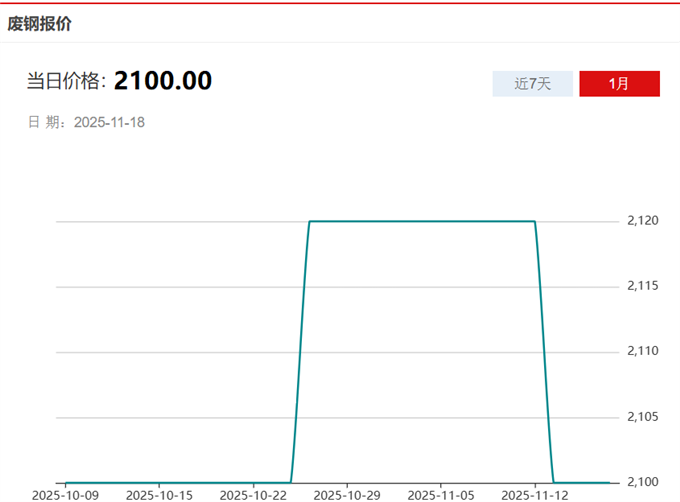Click the 2,105 y-axis label
Image resolution: width=680 pixels, height=502 pixels.
[642, 416]
